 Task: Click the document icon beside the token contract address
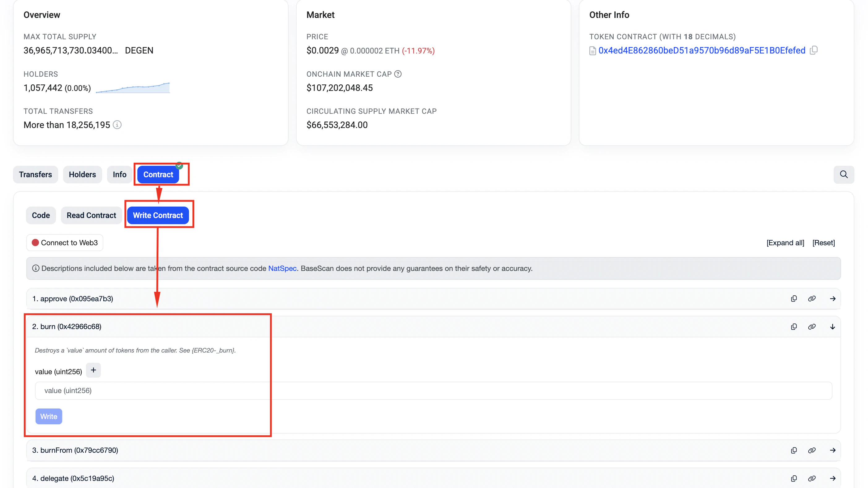click(592, 50)
